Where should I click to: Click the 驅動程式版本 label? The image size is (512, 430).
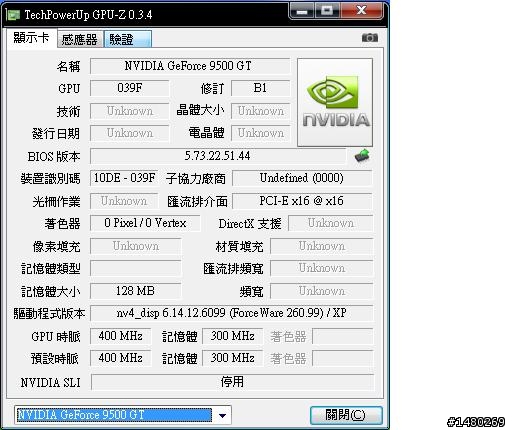point(49,314)
